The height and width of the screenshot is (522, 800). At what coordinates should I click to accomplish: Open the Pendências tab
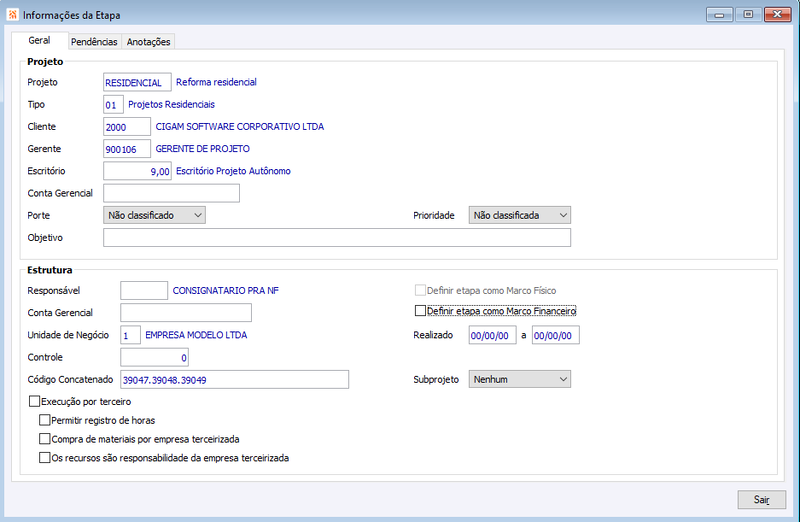coord(94,42)
